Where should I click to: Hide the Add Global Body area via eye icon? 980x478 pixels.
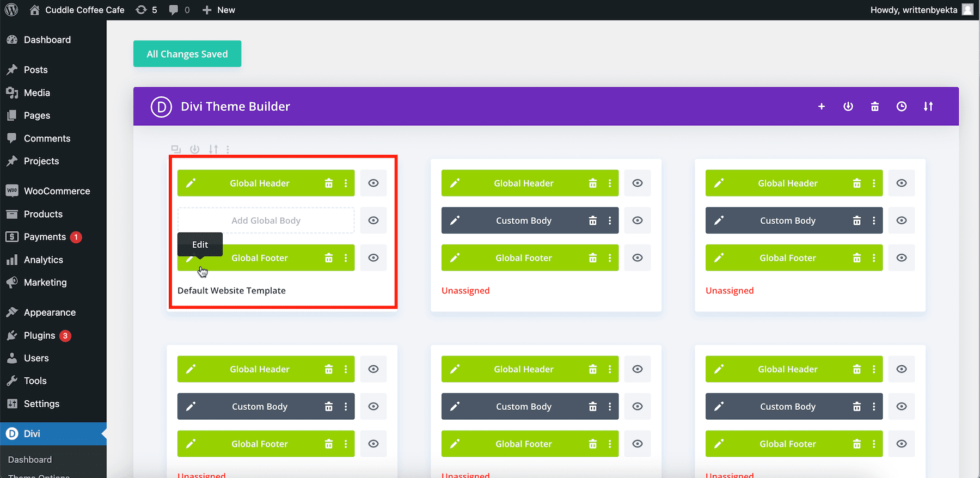tap(373, 220)
